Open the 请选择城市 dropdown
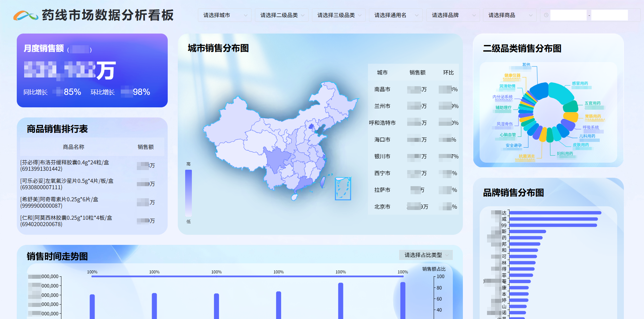 click(224, 15)
